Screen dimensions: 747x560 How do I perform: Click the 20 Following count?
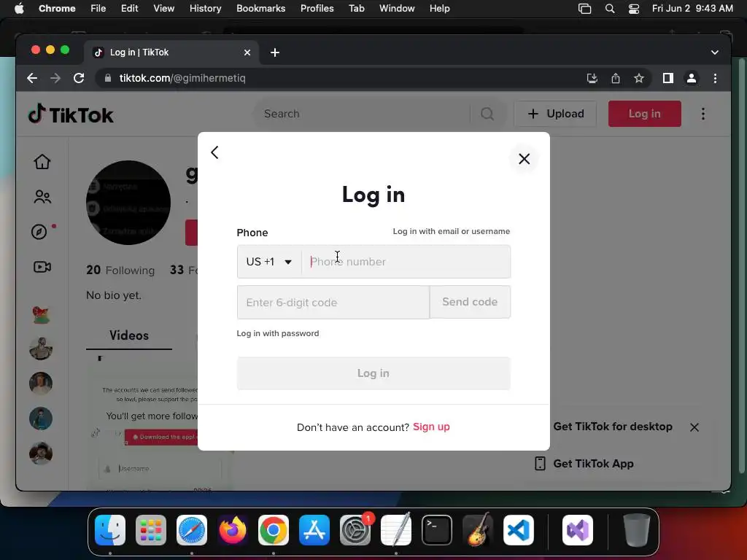pyautogui.click(x=120, y=270)
